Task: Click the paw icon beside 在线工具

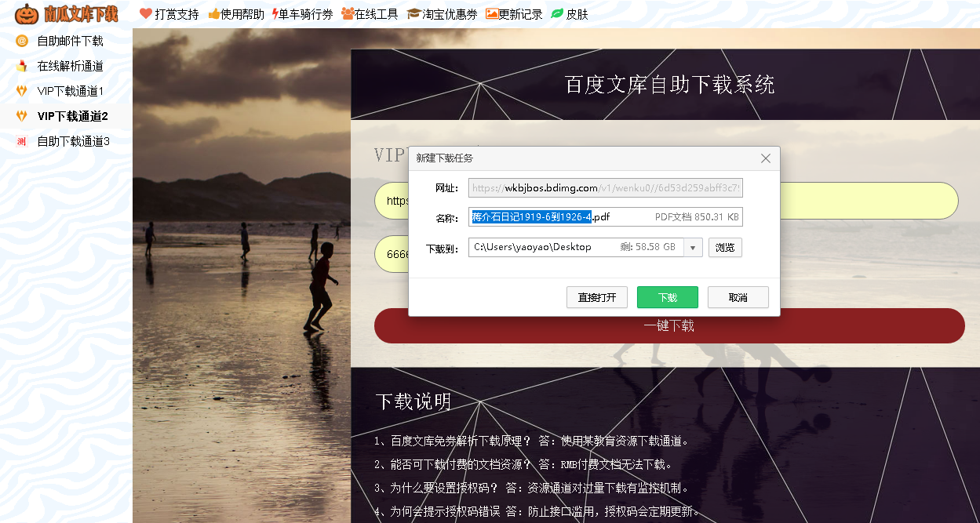Action: point(348,13)
